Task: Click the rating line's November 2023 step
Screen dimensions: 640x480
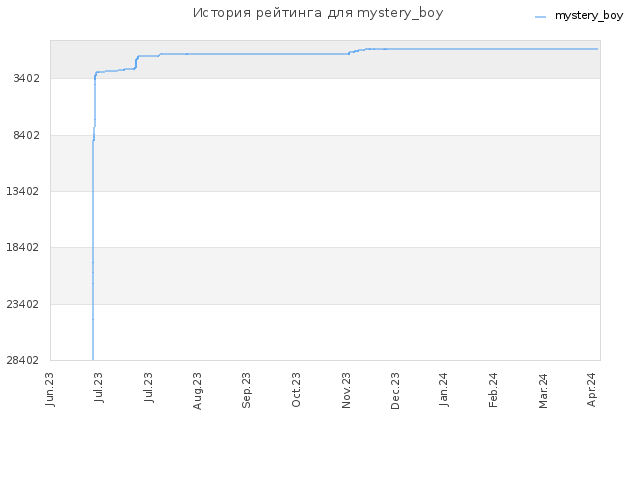Action: click(357, 51)
